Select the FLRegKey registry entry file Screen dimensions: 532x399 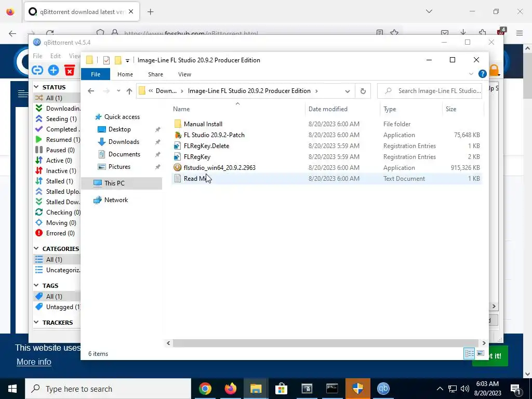(x=197, y=157)
